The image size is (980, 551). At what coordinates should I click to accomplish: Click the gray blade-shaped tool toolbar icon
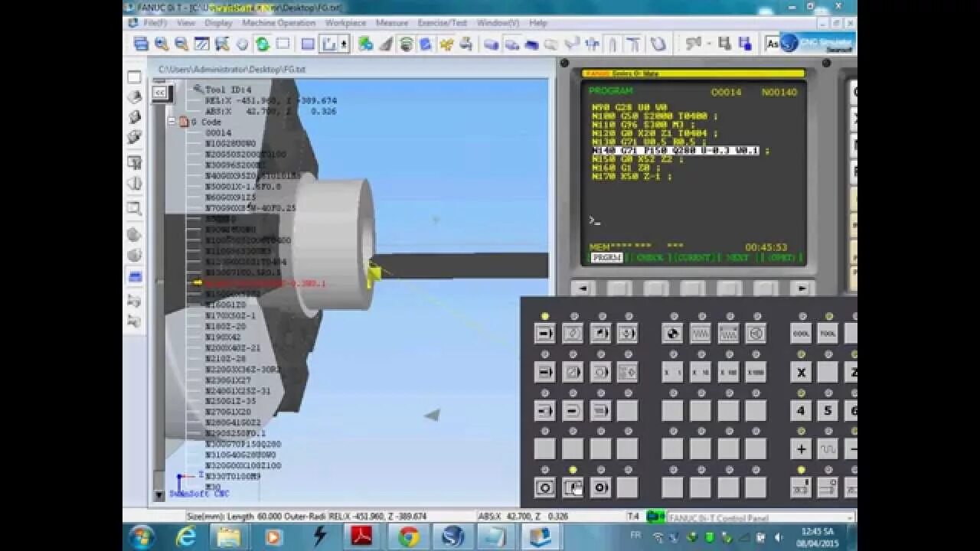tap(387, 44)
